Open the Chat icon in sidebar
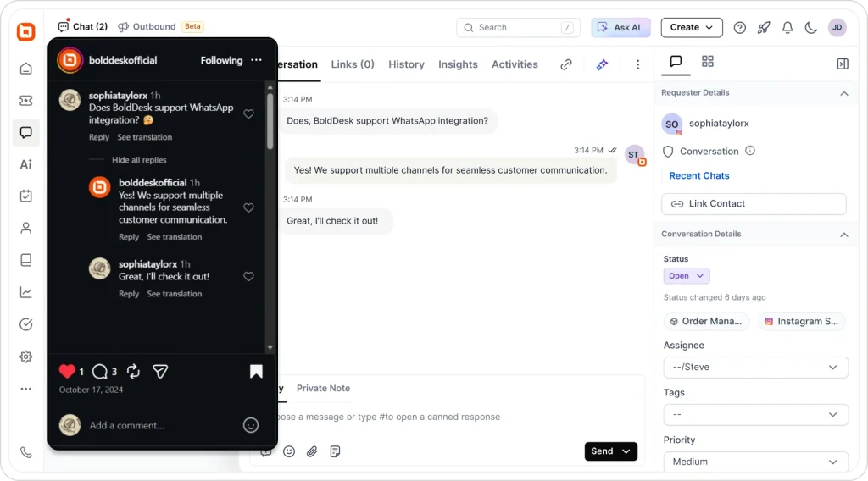Screen dimensions: 868x481 tap(26, 133)
